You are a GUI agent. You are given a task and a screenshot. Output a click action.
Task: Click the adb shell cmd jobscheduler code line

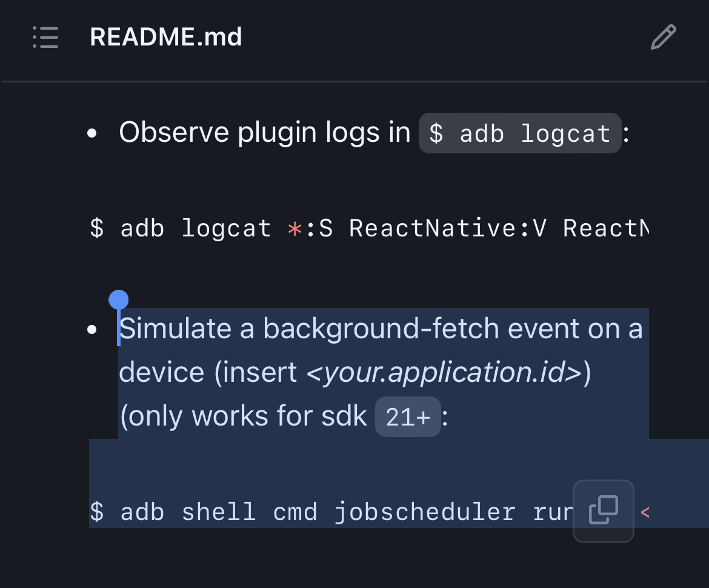(x=303, y=512)
